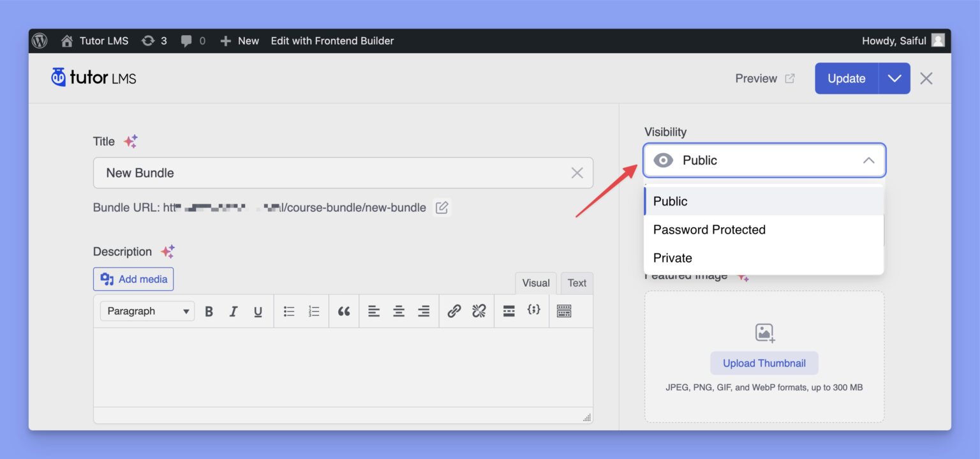Generate title with AI sparkle icon
This screenshot has width=980, height=459.
tap(131, 142)
